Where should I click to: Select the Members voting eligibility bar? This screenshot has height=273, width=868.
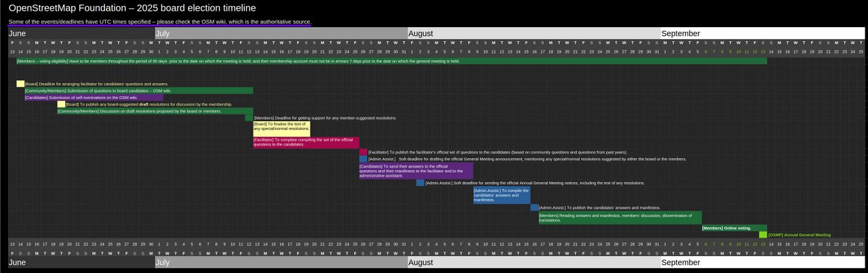(x=391, y=61)
